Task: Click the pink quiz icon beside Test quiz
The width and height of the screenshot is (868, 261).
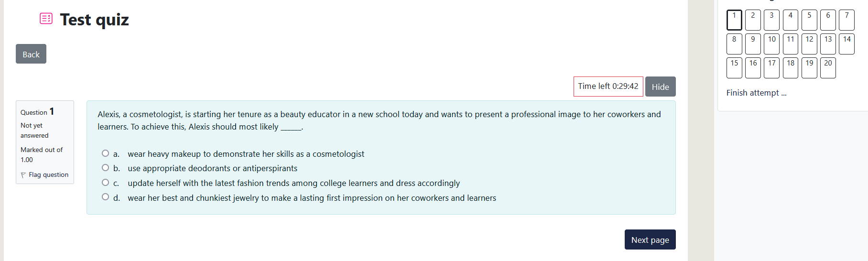Action: point(46,19)
